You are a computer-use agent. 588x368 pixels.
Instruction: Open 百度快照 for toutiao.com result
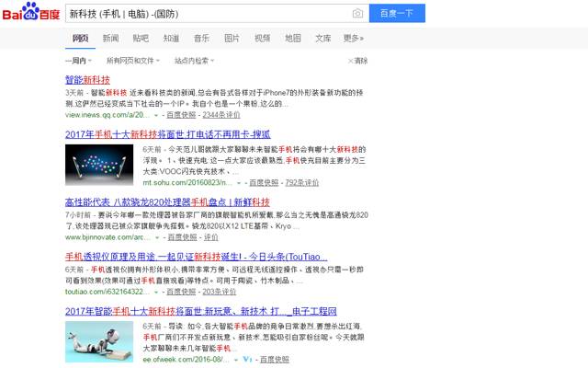click(x=181, y=292)
